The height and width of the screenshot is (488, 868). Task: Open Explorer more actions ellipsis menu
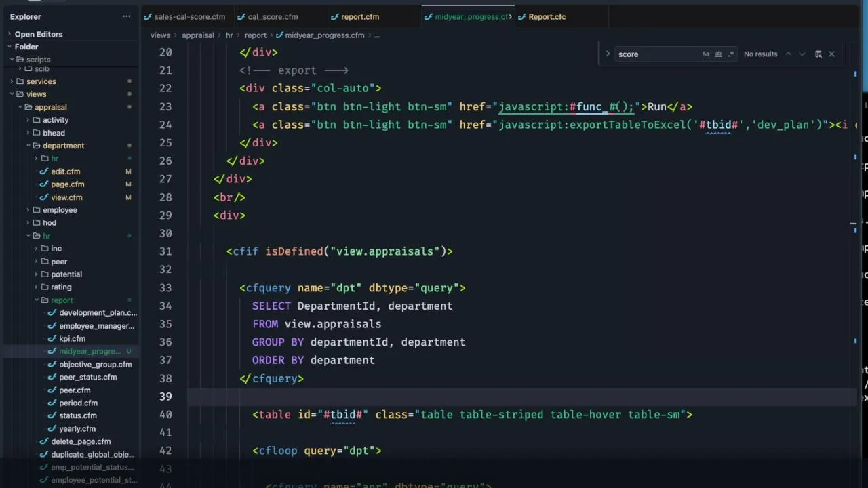(126, 16)
